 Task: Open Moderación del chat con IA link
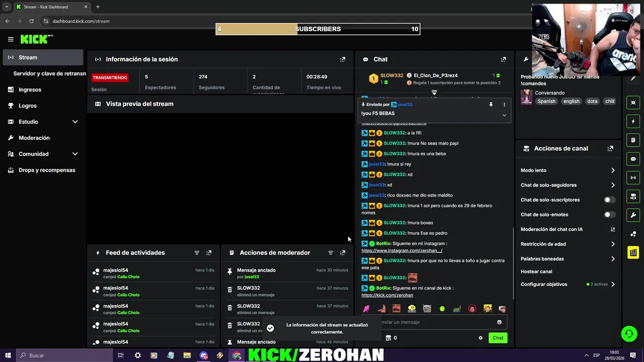tap(568, 229)
